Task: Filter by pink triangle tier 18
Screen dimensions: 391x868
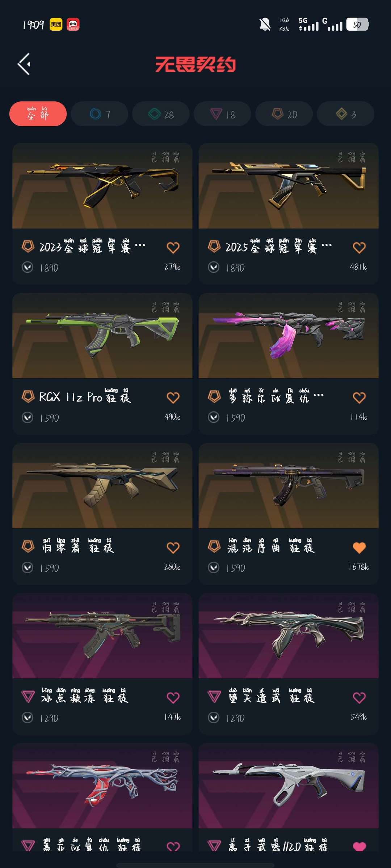Action: [x=222, y=114]
